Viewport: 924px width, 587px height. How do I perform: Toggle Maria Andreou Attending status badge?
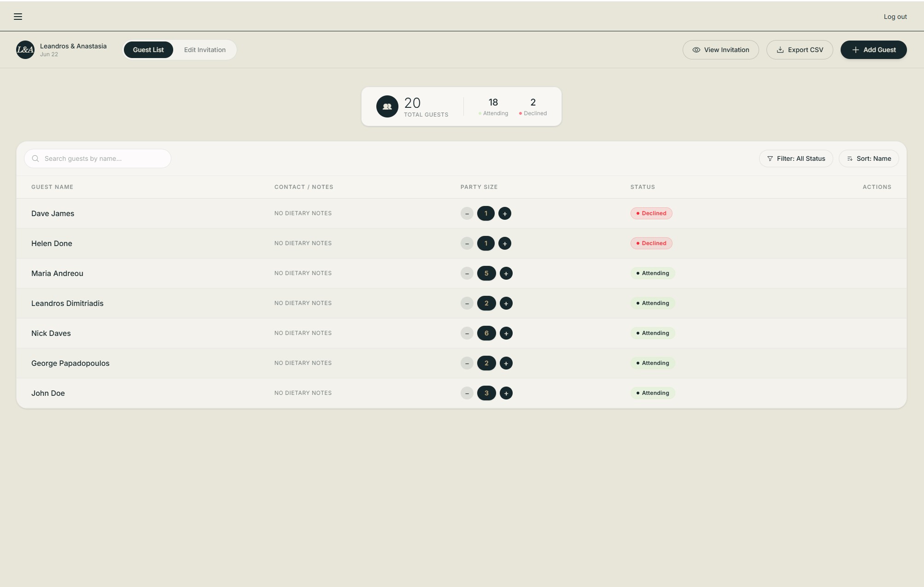point(653,273)
